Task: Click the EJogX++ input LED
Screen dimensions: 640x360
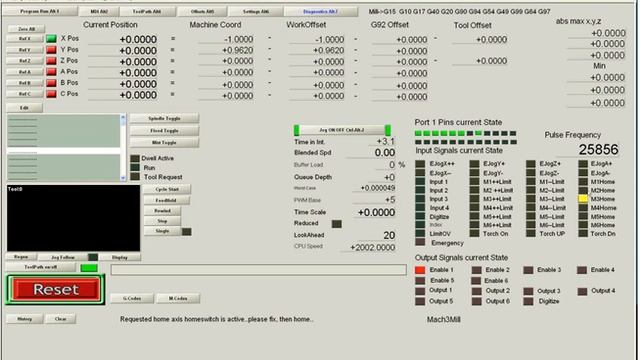Action: [x=420, y=164]
